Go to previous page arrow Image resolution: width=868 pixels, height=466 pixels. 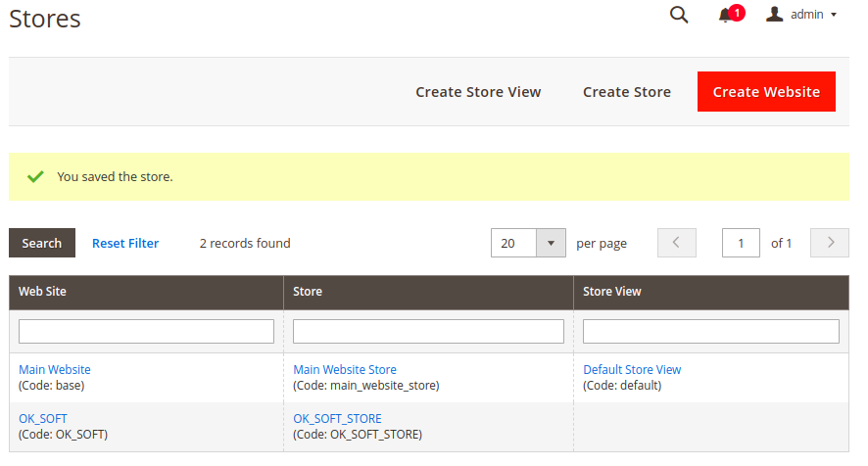[x=676, y=243]
